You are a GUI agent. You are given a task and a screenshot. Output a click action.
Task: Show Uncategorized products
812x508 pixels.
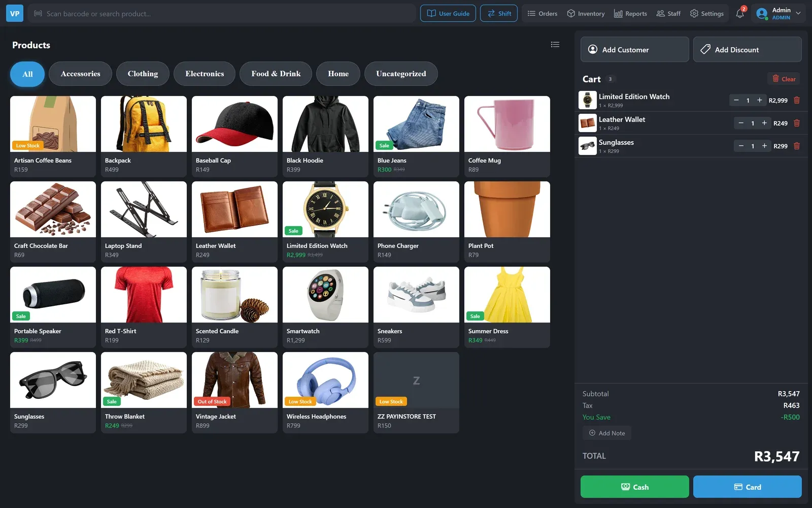(401, 74)
